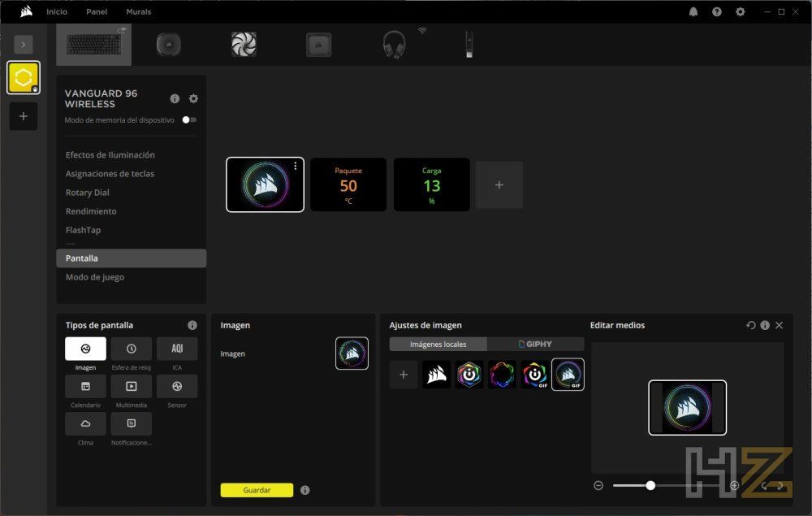Add a new profile with plus button
The image size is (812, 516).
tap(24, 116)
